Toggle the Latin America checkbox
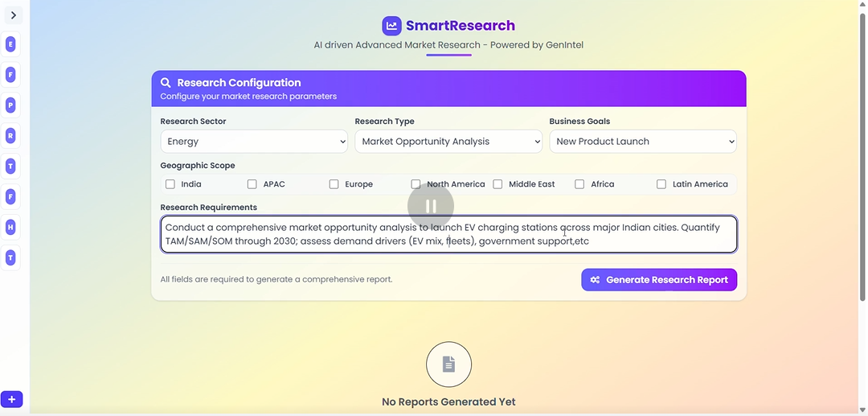Viewport: 868px width, 416px height. point(661,184)
